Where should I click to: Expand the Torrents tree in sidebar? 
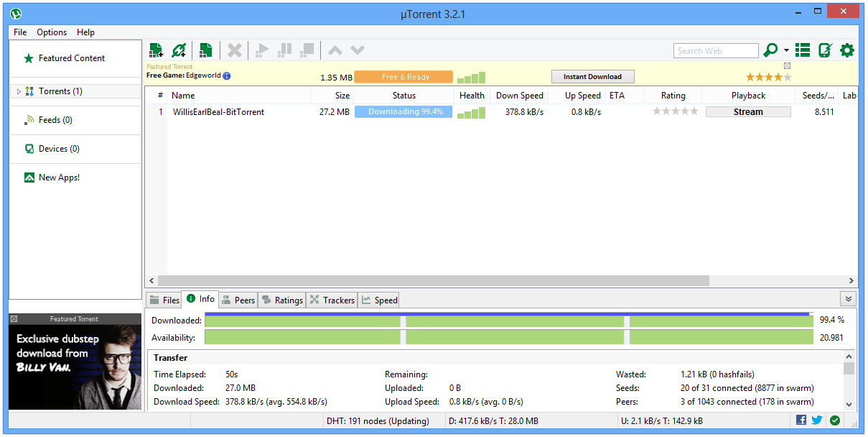click(x=19, y=91)
